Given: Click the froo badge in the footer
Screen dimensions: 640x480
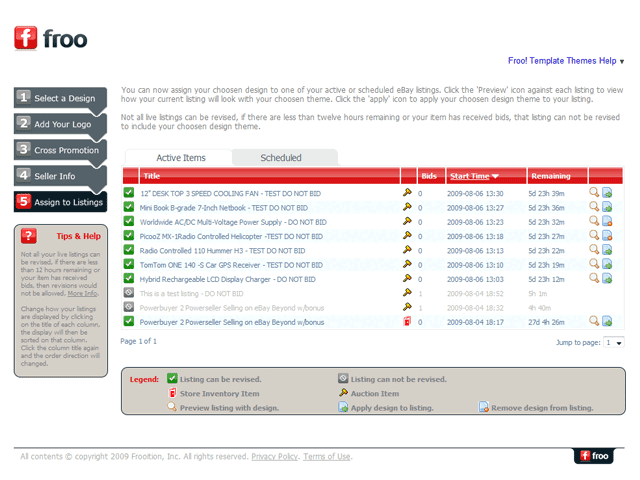Looking at the screenshot, I should [594, 456].
